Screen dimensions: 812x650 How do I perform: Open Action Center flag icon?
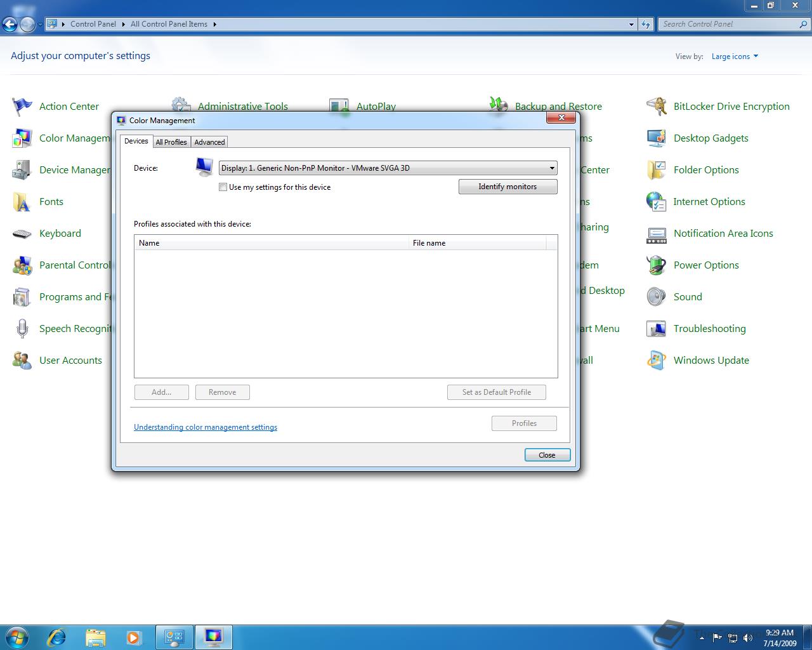click(22, 106)
